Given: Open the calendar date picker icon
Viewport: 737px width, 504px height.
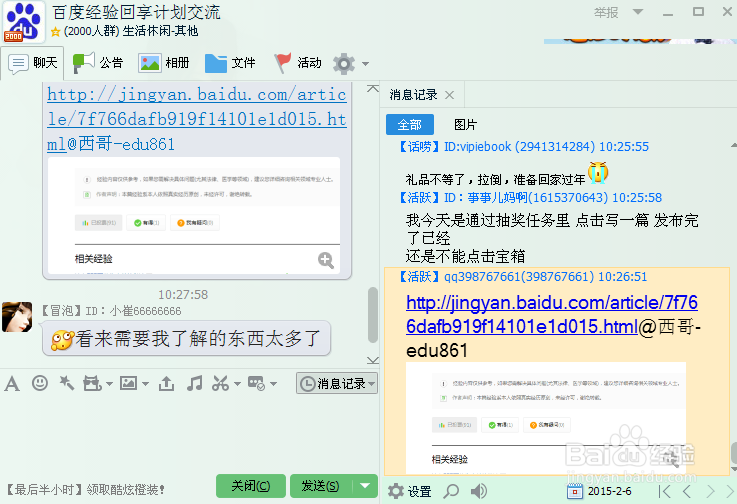Looking at the screenshot, I should click(x=574, y=492).
